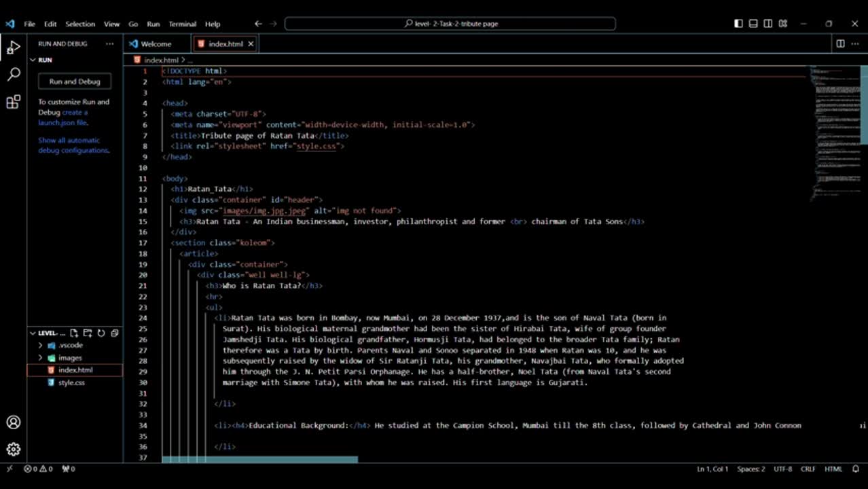Toggle the primary side bar
This screenshot has width=868, height=489.
pos(738,24)
